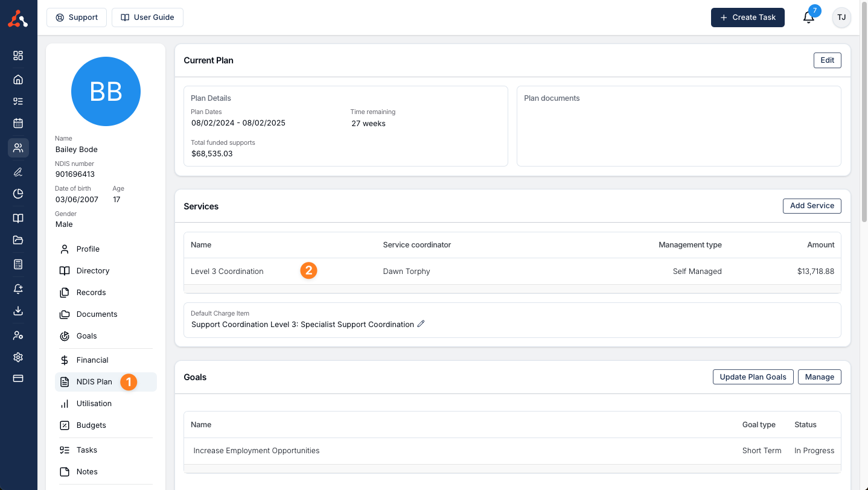868x490 pixels.
Task: Click the pie chart reports icon
Action: [x=18, y=194]
